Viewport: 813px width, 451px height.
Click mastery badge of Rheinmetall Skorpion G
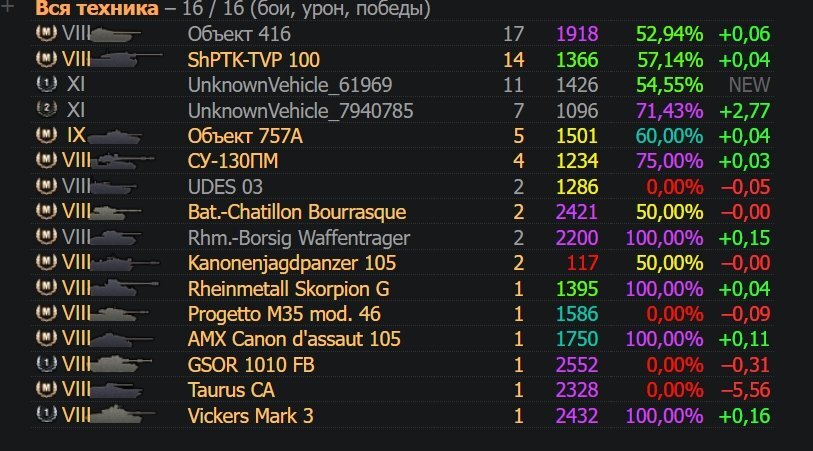coord(46,287)
